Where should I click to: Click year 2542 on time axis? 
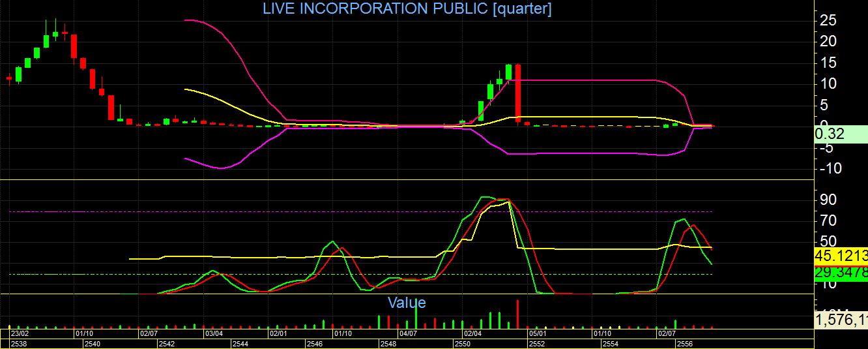click(167, 343)
